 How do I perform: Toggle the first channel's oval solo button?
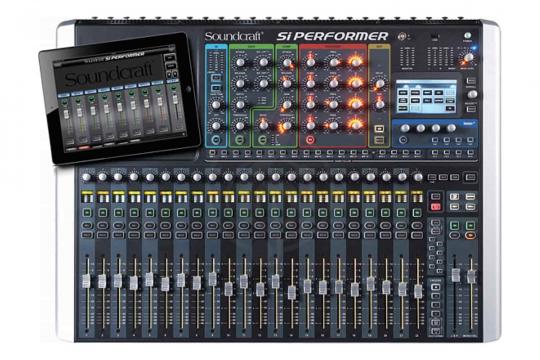coord(87,226)
